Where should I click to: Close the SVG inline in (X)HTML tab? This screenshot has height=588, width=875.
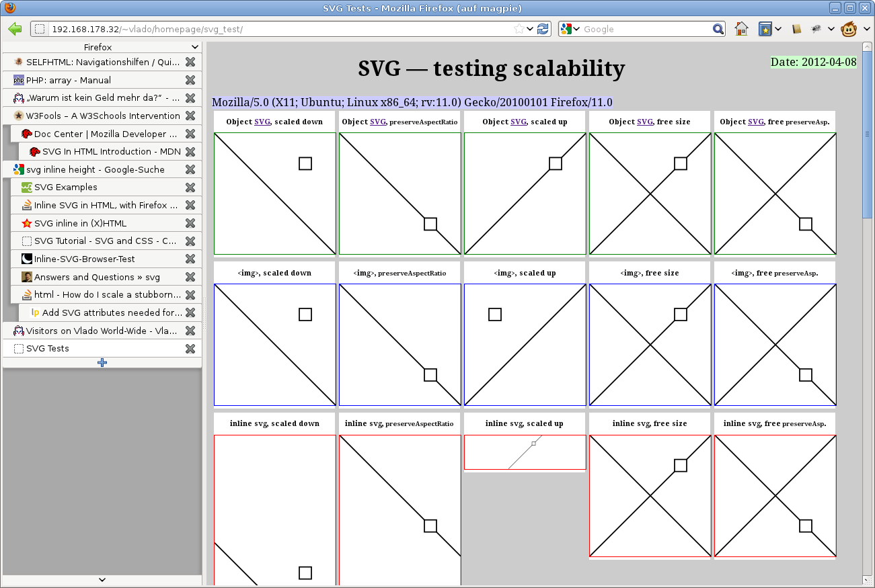point(190,223)
